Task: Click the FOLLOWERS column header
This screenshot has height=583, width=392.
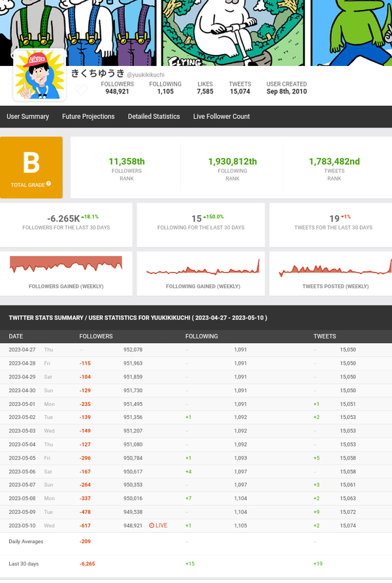Action: pyautogui.click(x=96, y=336)
